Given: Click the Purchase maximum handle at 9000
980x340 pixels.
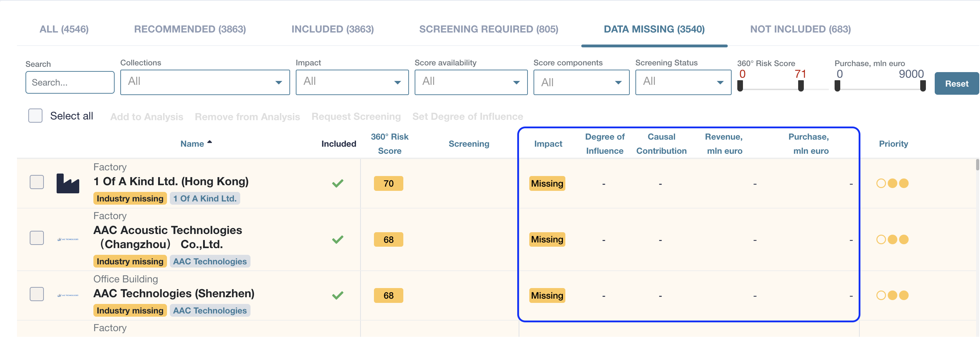Looking at the screenshot, I should (923, 87).
